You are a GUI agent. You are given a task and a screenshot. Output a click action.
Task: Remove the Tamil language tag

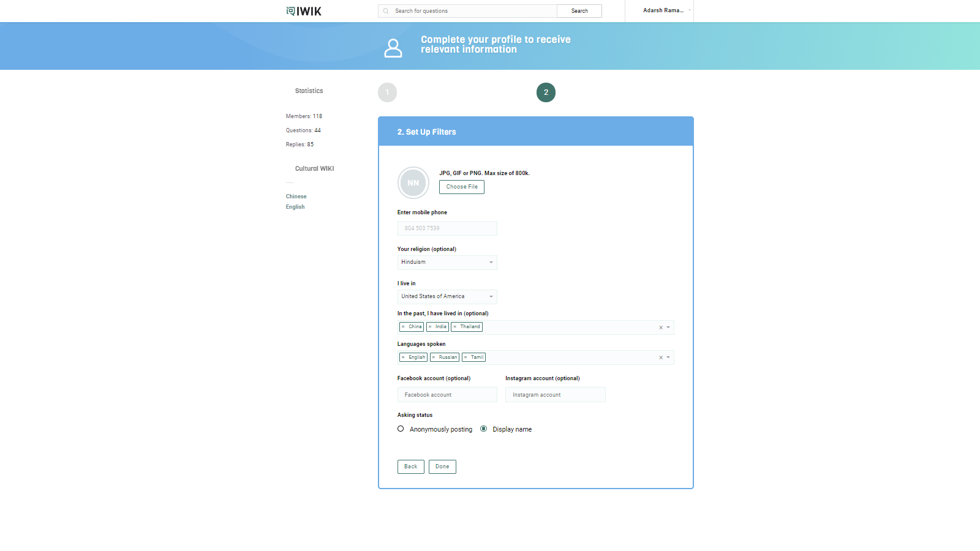pos(466,358)
